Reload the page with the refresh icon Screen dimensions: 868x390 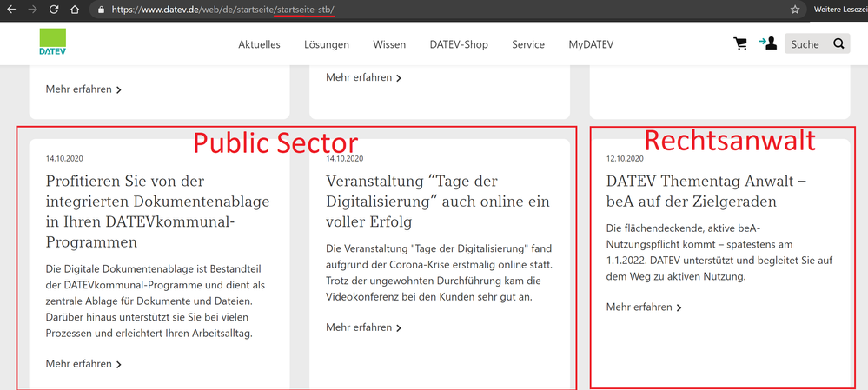tap(55, 10)
